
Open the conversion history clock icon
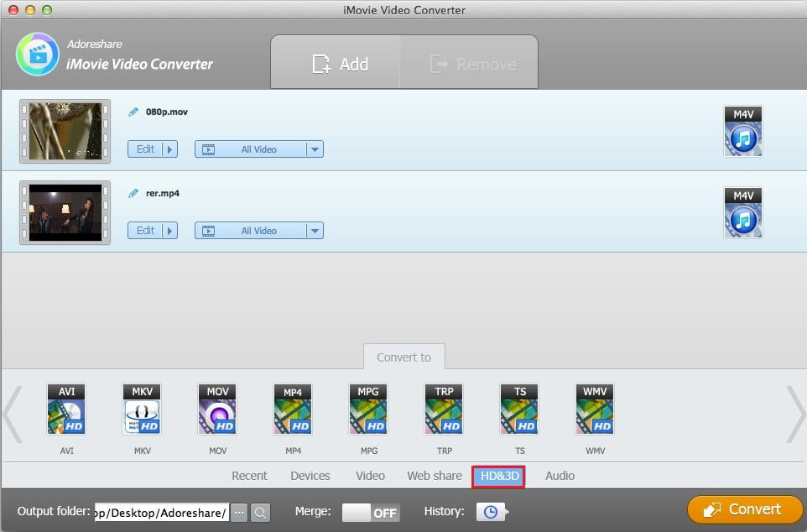point(491,511)
